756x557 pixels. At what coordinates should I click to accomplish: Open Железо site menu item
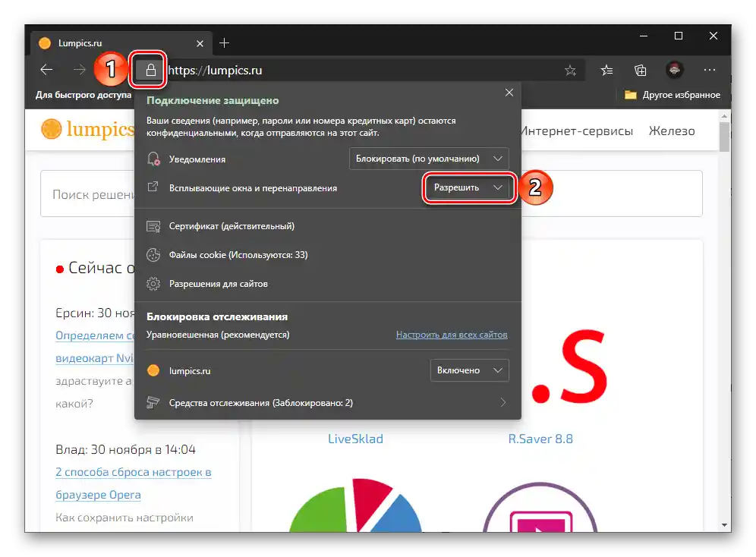point(672,131)
